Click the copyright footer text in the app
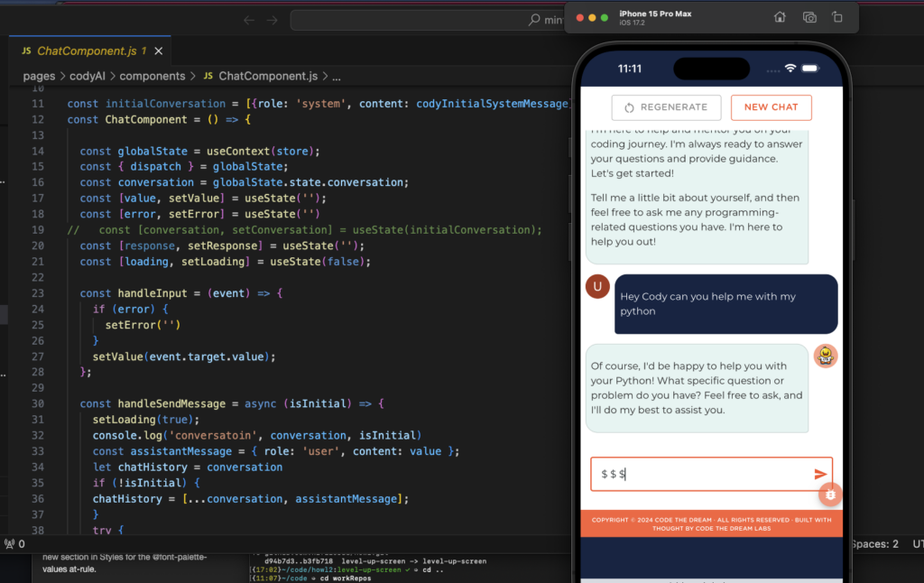Image resolution: width=924 pixels, height=583 pixels. (711, 524)
